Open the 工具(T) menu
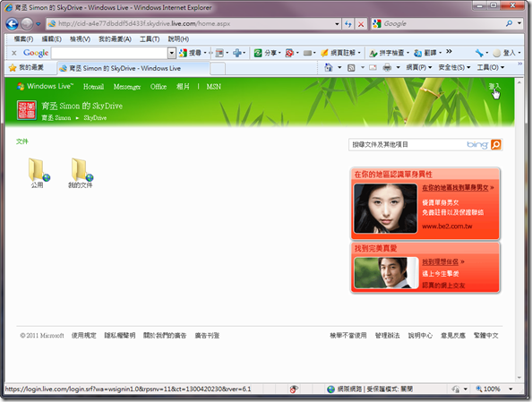Image resolution: width=532 pixels, height=402 pixels. (150, 39)
